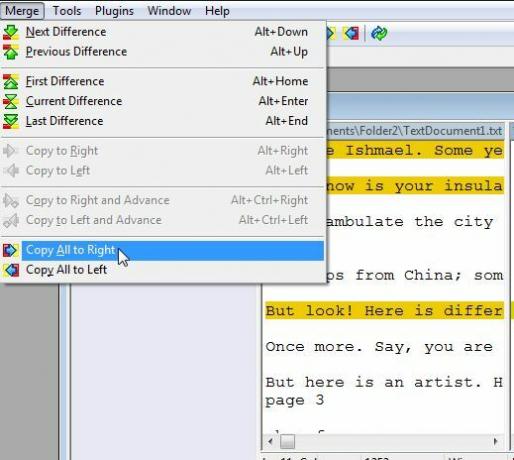The width and height of the screenshot is (514, 460).
Task: Click the Current Difference icon in menu
Action: point(11,101)
